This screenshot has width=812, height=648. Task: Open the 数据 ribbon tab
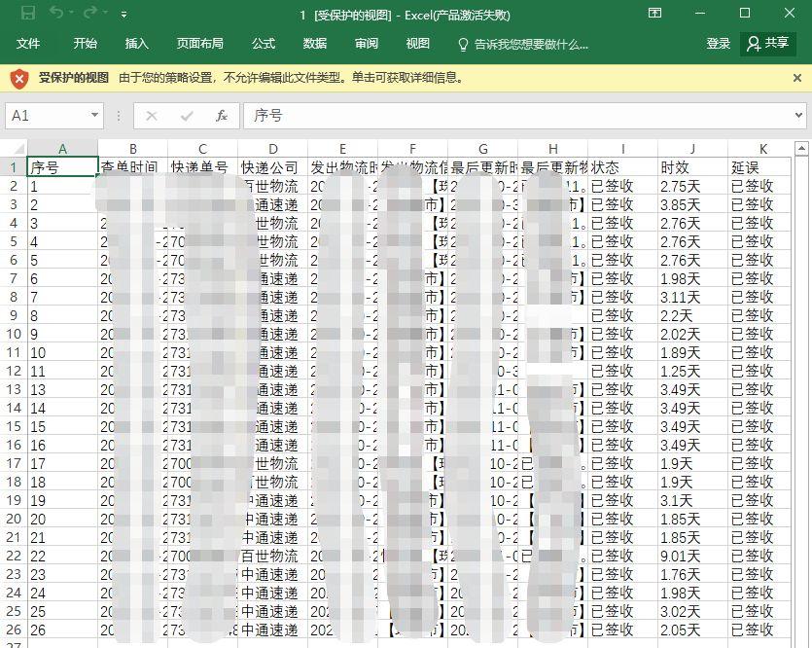click(315, 44)
